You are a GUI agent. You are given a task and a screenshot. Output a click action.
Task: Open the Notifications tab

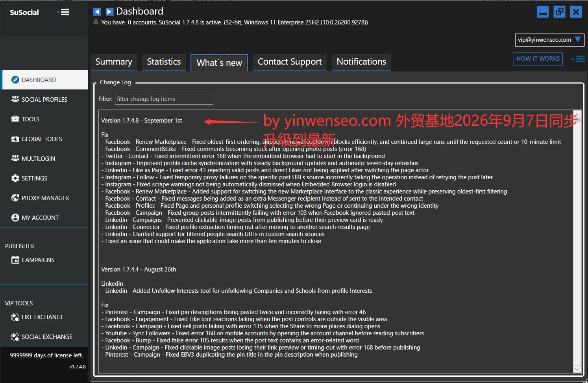(x=361, y=62)
